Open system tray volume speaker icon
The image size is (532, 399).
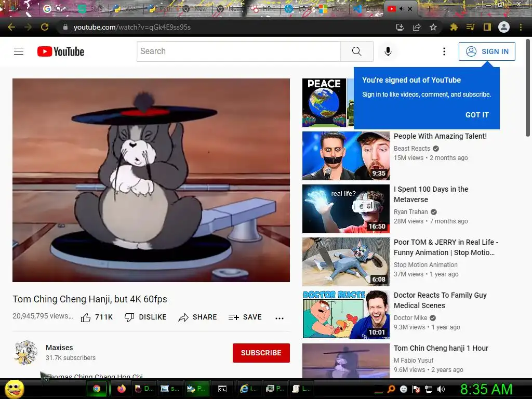pyautogui.click(x=441, y=389)
